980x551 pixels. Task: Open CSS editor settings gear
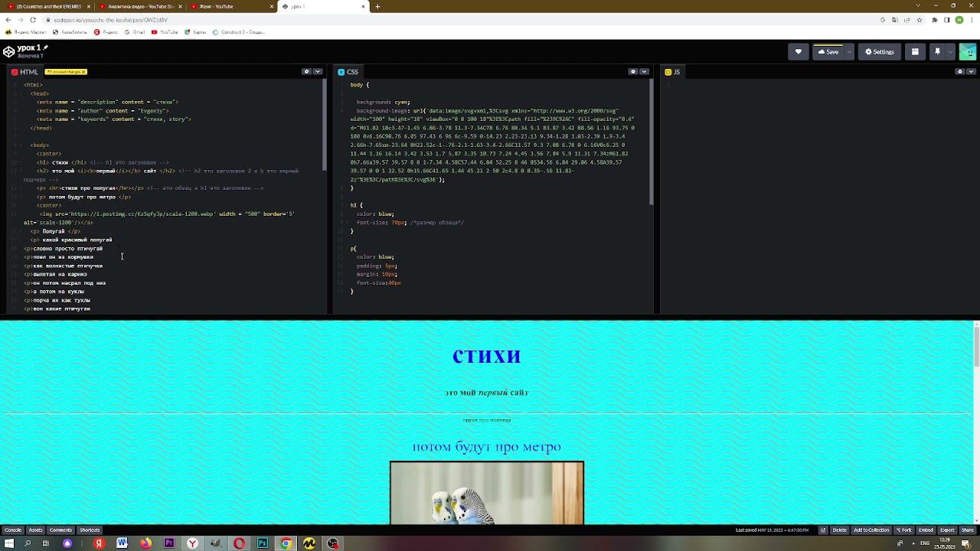[632, 72]
